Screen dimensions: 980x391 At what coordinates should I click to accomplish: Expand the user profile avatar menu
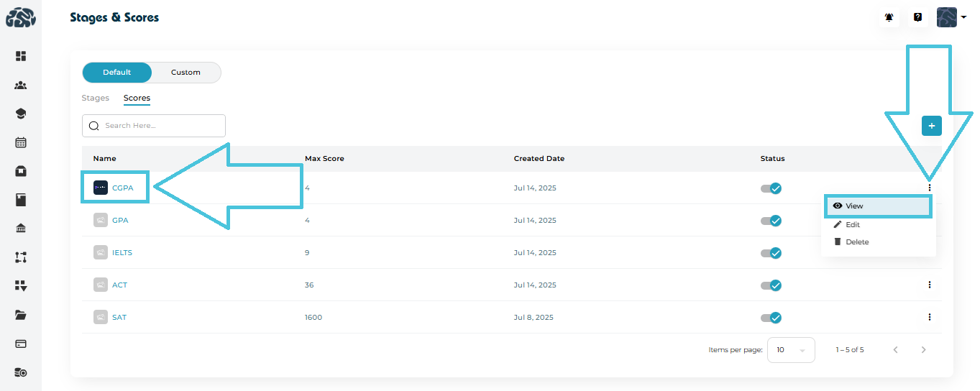point(951,17)
